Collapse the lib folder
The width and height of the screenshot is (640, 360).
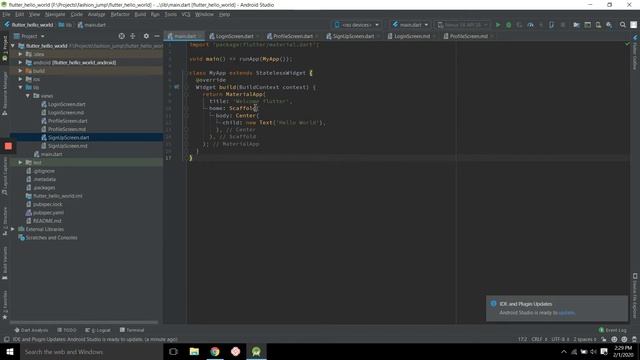(20, 87)
